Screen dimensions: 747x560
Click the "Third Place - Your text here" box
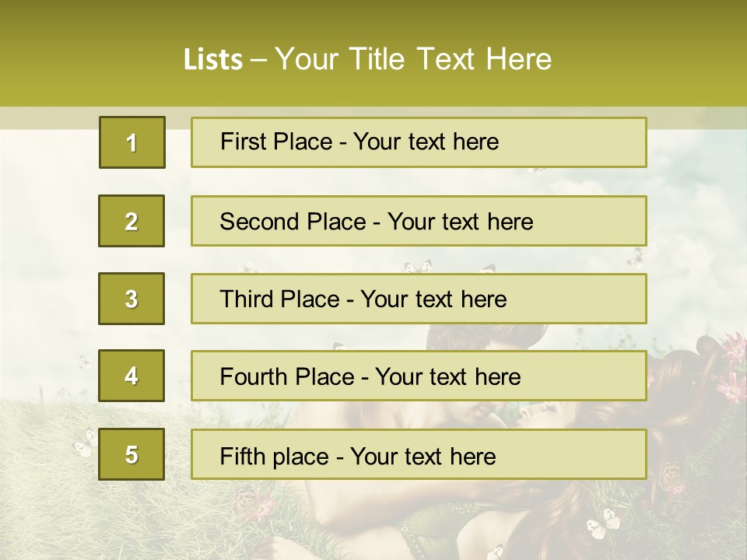coord(419,299)
